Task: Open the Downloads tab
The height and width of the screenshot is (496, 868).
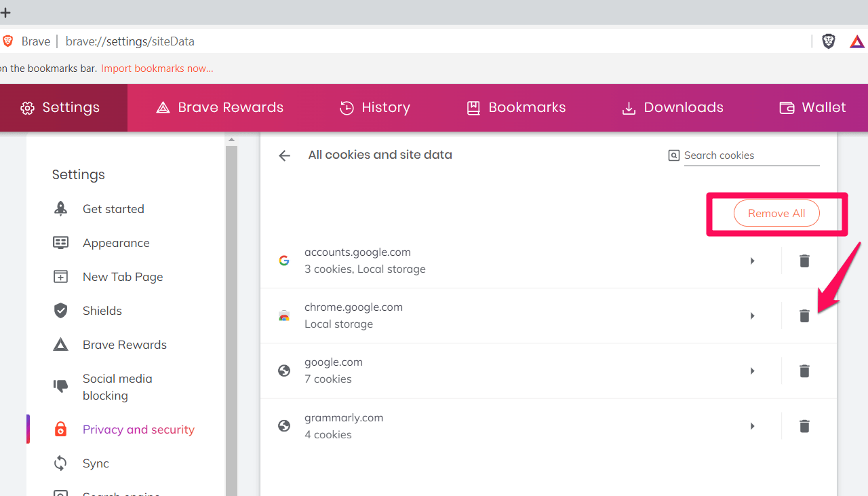Action: click(x=673, y=108)
